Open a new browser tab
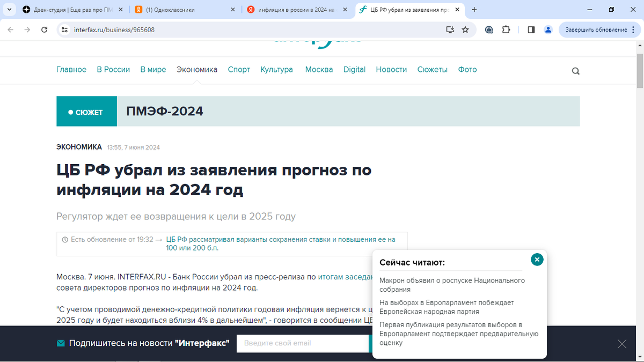 [474, 10]
